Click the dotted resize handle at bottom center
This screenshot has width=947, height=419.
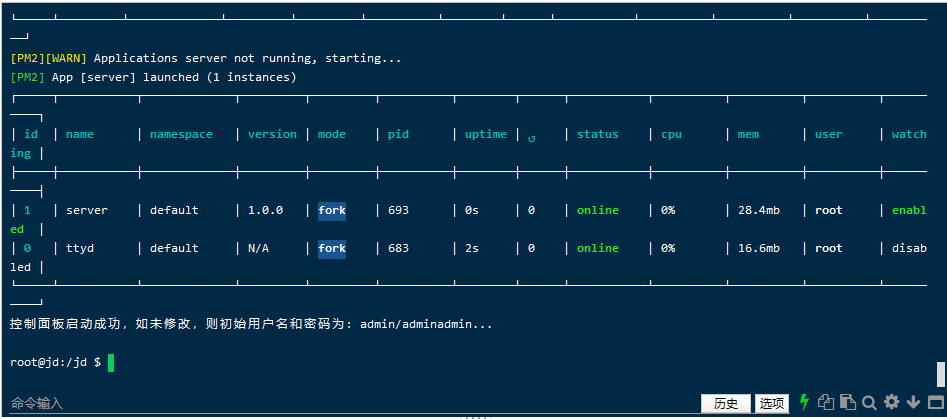[473, 416]
